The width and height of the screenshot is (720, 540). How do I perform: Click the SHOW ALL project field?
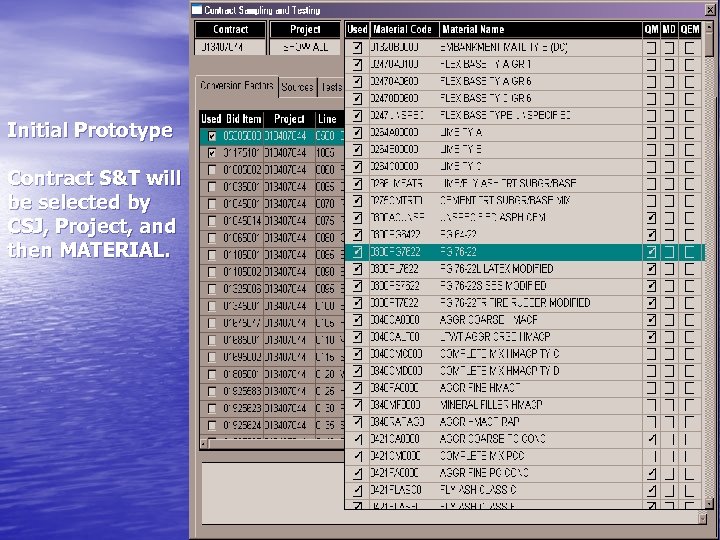click(x=305, y=47)
